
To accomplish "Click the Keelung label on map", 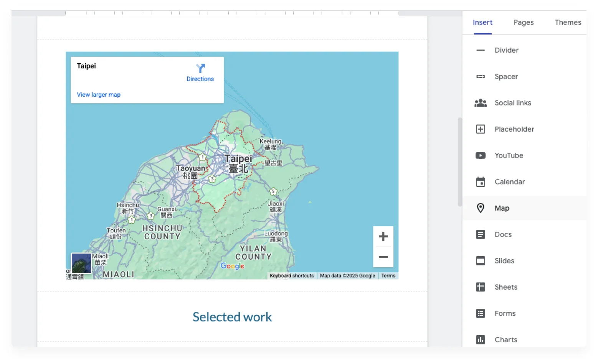I will (271, 144).
